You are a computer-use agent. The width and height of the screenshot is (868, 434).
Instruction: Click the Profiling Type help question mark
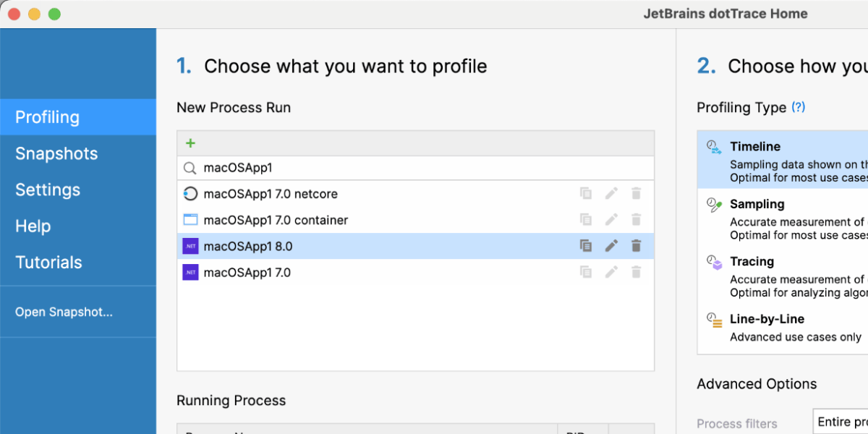point(798,107)
